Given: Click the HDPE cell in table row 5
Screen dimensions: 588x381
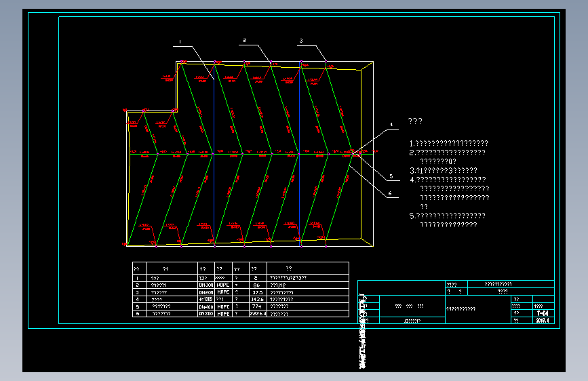Looking at the screenshot, I should click(223, 306).
